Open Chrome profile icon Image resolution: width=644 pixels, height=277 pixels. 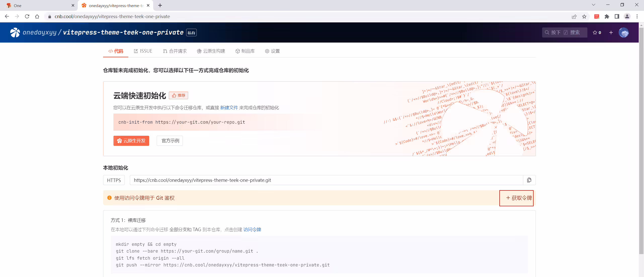(627, 16)
